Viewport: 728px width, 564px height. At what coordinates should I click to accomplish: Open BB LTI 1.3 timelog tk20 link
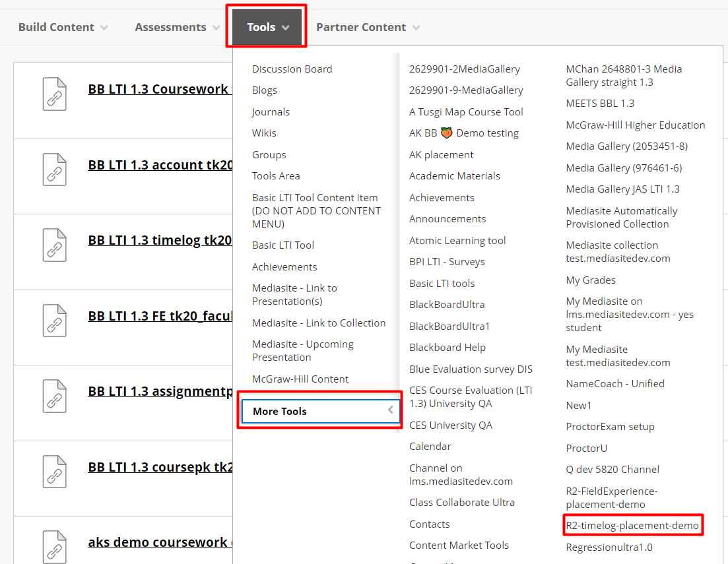point(160,241)
